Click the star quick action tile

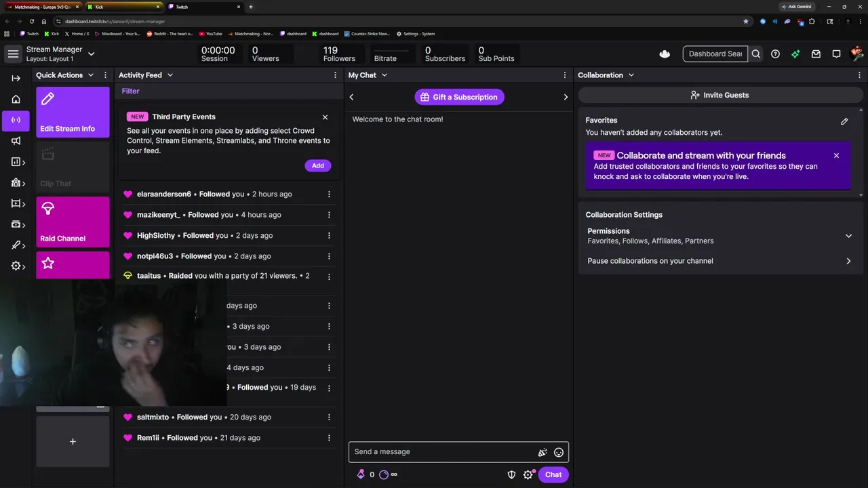tap(73, 265)
